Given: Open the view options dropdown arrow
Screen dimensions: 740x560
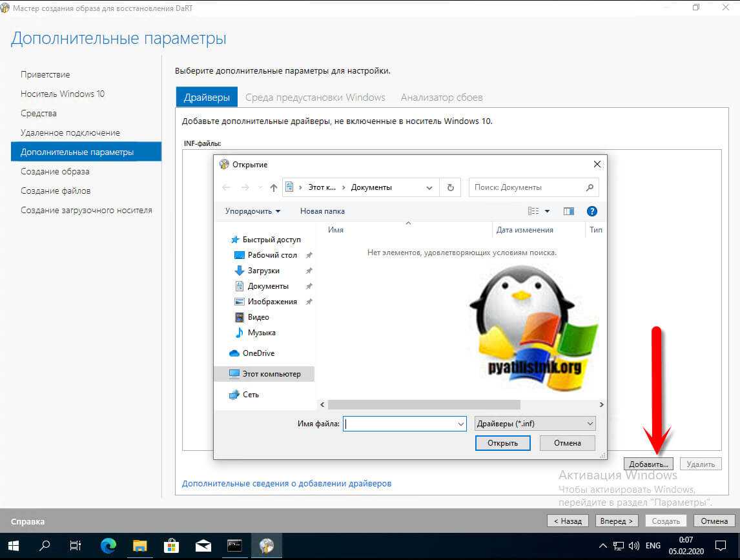Looking at the screenshot, I should click(547, 211).
